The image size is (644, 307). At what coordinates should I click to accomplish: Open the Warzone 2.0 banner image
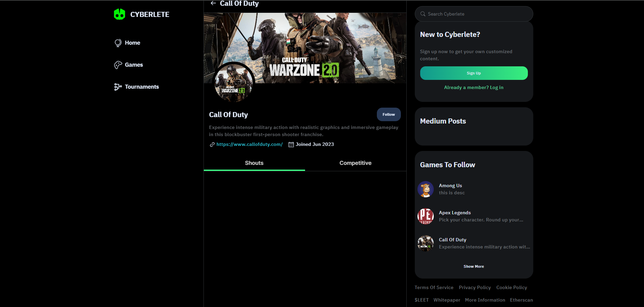tap(305, 48)
